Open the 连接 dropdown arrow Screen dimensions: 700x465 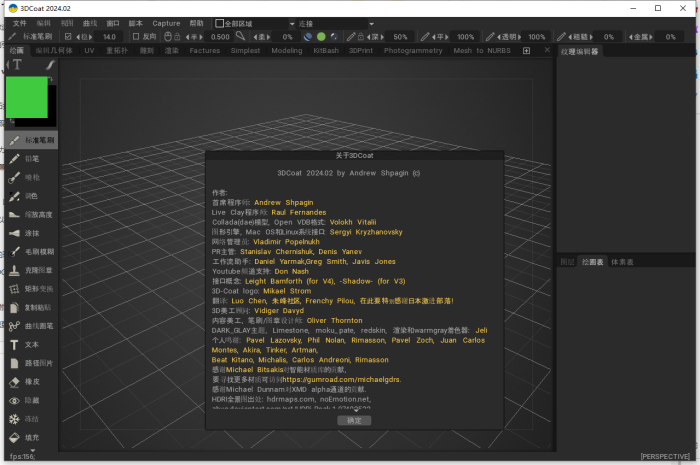371,24
